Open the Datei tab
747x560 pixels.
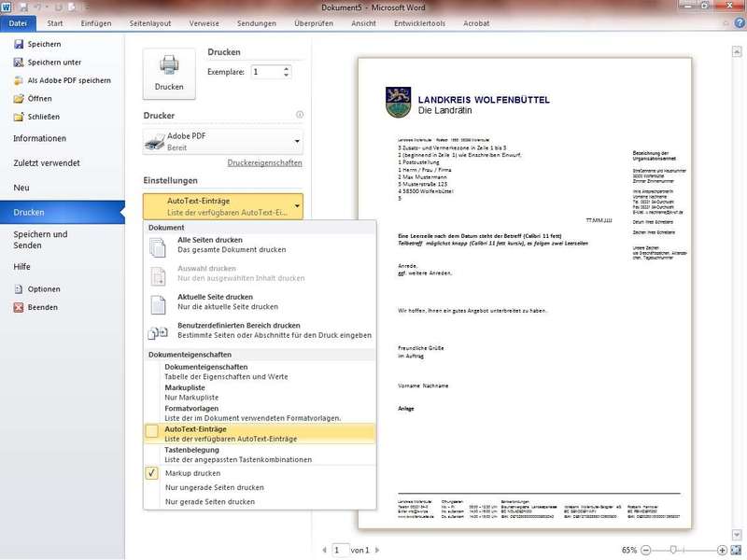18,23
